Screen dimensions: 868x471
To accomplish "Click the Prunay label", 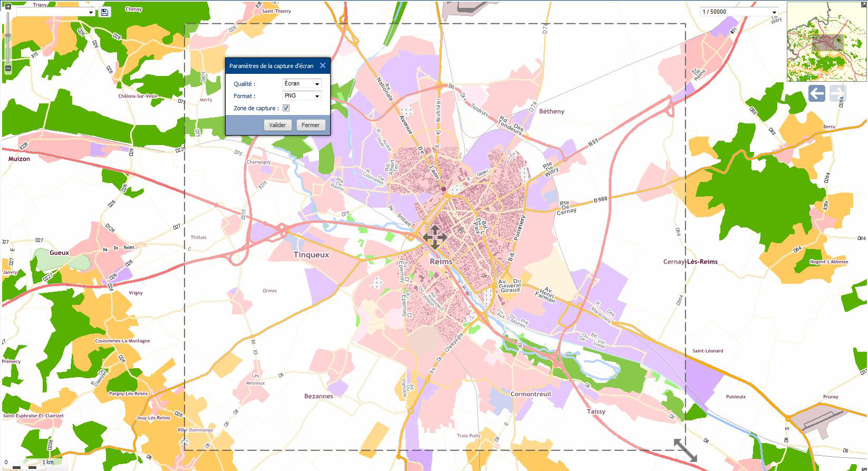I will point(830,397).
